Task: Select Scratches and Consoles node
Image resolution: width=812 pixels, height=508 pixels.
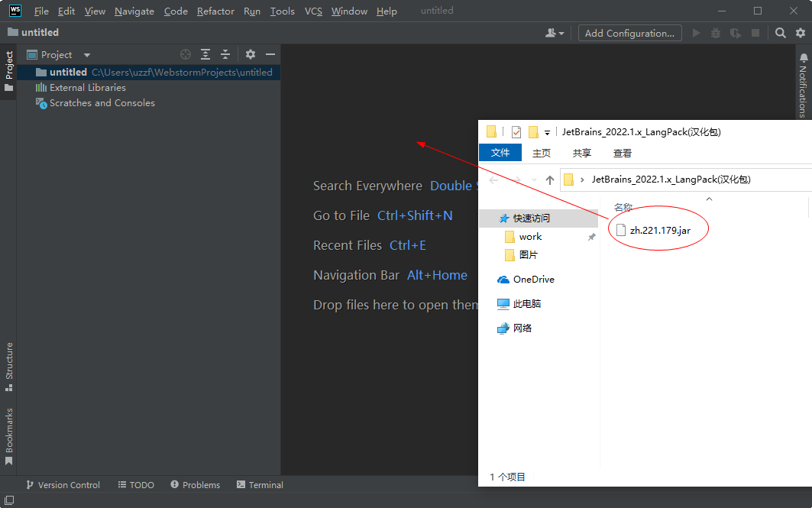Action: (x=95, y=103)
